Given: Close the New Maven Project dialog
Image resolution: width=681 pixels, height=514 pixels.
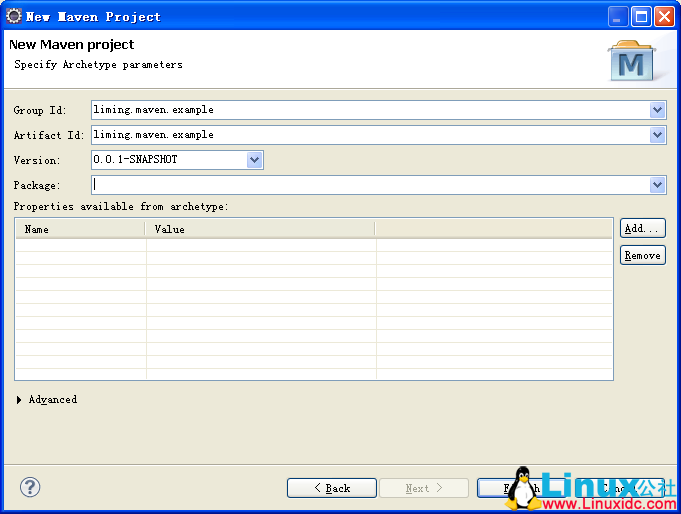Looking at the screenshot, I should pos(664,17).
